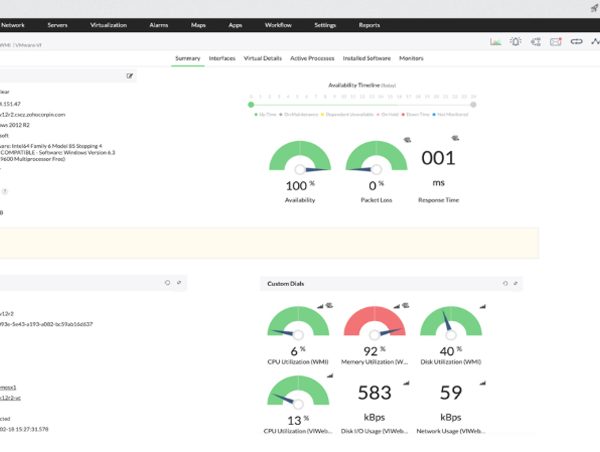Image resolution: width=600 pixels, height=452 pixels.
Task: Open the Network menu
Action: (x=13, y=25)
